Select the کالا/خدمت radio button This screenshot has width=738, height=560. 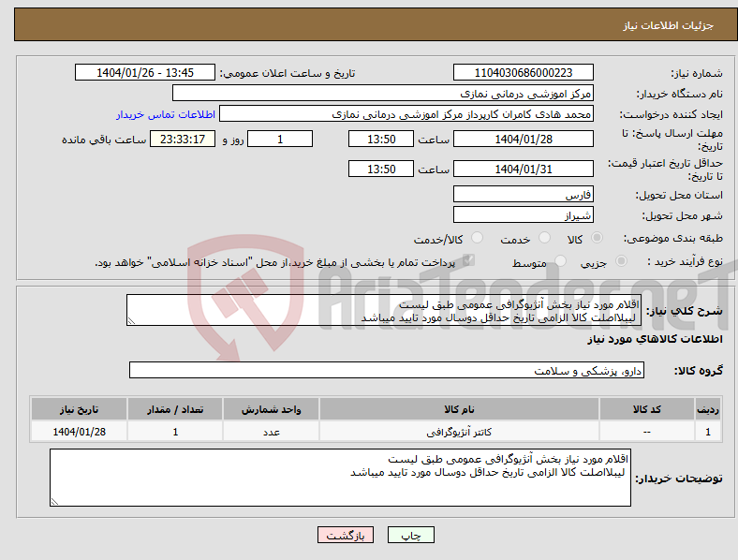click(x=478, y=238)
